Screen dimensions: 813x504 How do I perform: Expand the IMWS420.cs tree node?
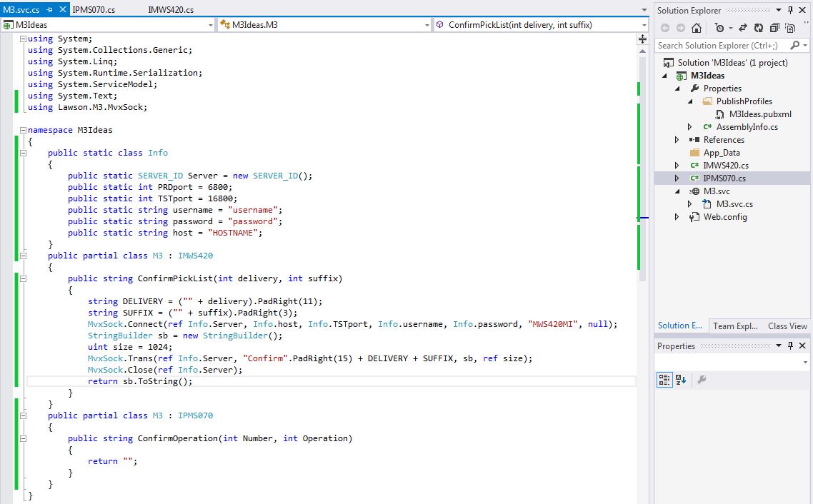[x=677, y=166]
